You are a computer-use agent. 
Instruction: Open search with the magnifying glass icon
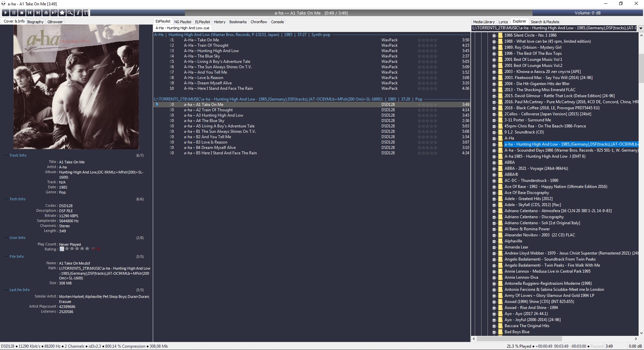coord(70,13)
